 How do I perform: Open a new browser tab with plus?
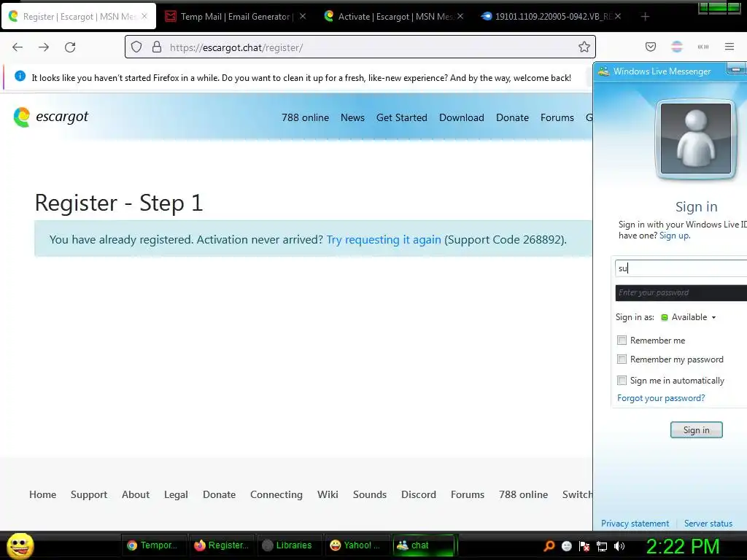(645, 17)
